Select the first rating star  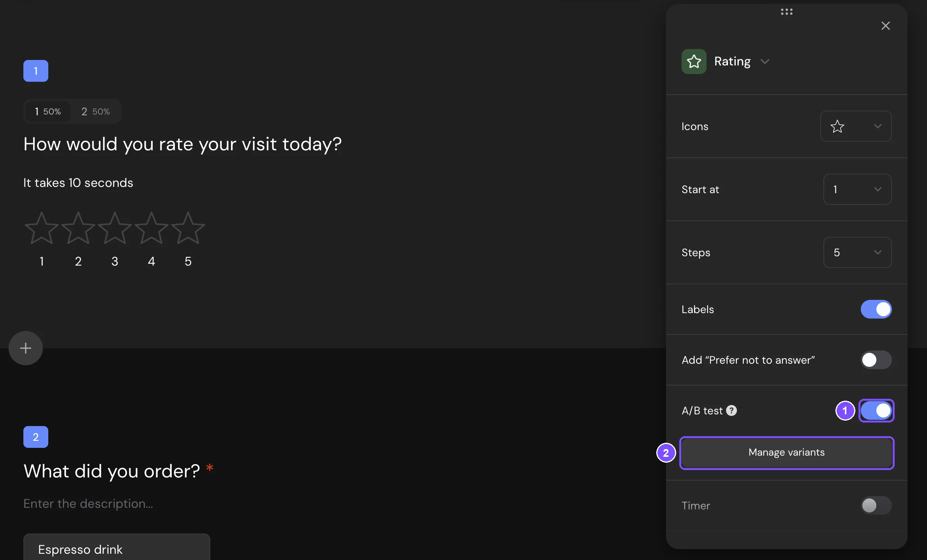42,228
